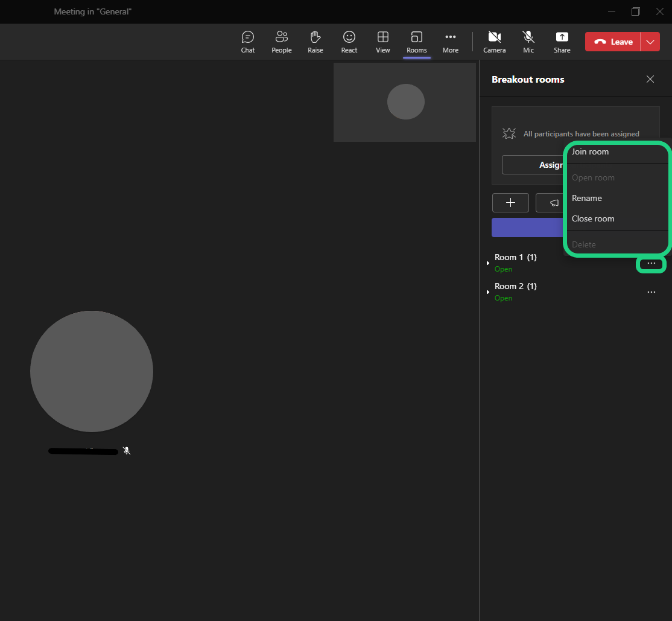The height and width of the screenshot is (621, 672).
Task: Expand the Leave button dropdown arrow
Action: 650,42
